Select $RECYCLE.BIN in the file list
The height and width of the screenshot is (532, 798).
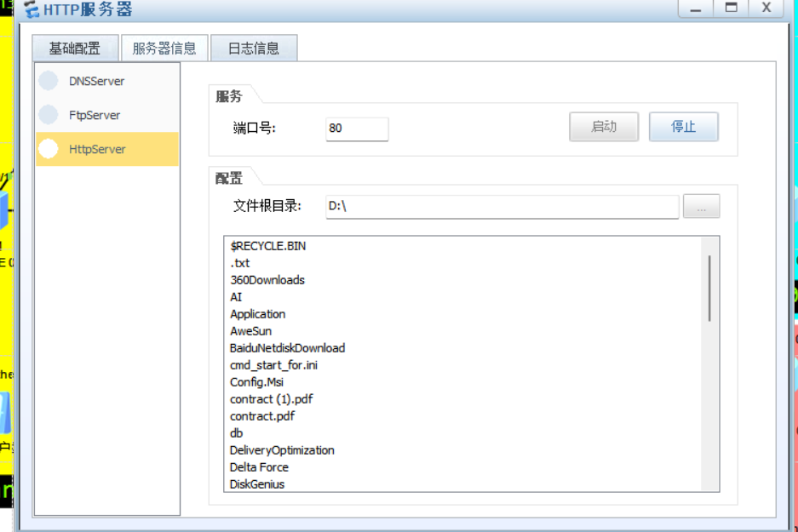[267, 246]
